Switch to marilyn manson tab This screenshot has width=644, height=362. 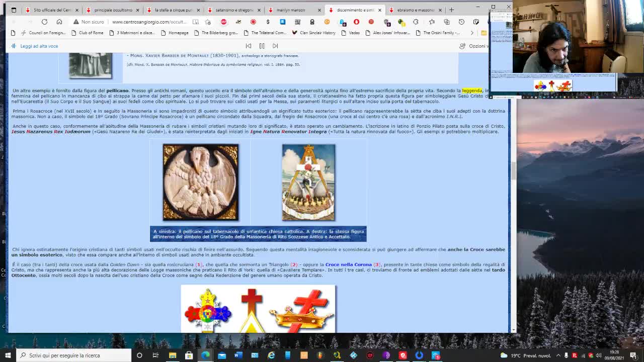pos(295,10)
